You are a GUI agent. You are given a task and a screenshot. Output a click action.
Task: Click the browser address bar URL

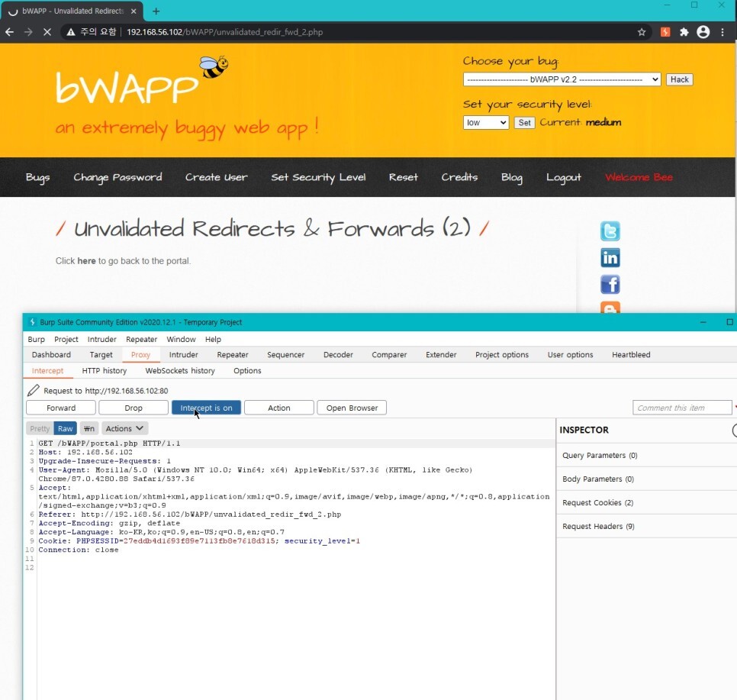(x=224, y=32)
